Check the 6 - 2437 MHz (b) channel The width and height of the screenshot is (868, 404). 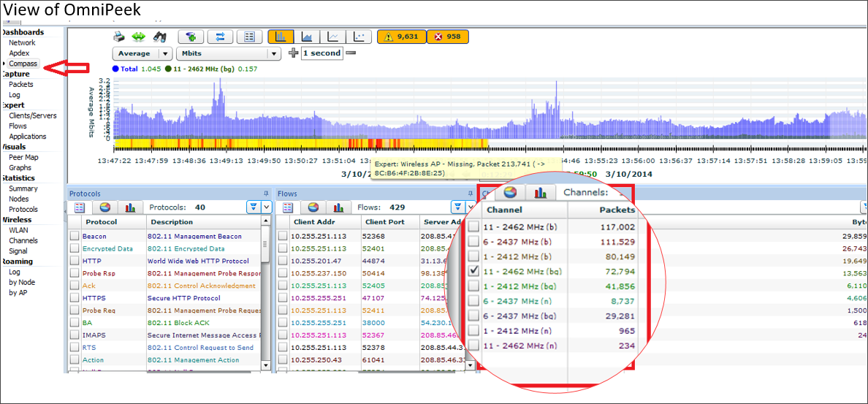(473, 241)
